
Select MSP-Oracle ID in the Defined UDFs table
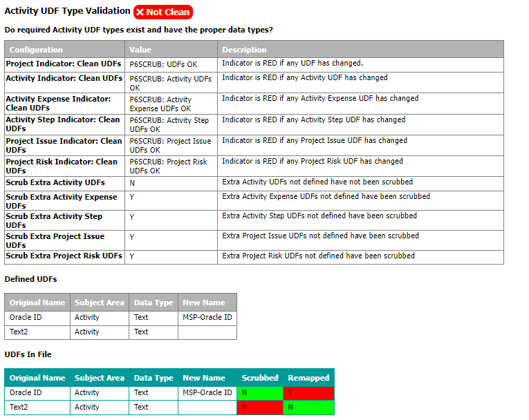tap(207, 318)
